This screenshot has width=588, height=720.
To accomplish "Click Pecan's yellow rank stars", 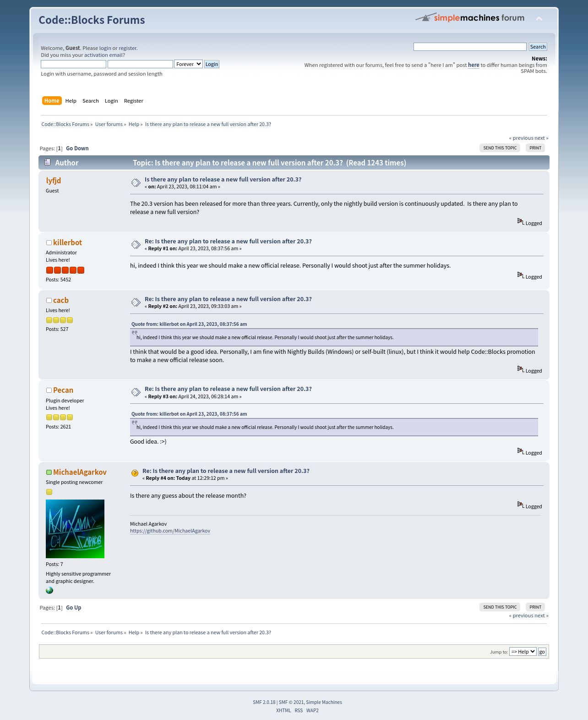I will click(60, 417).
